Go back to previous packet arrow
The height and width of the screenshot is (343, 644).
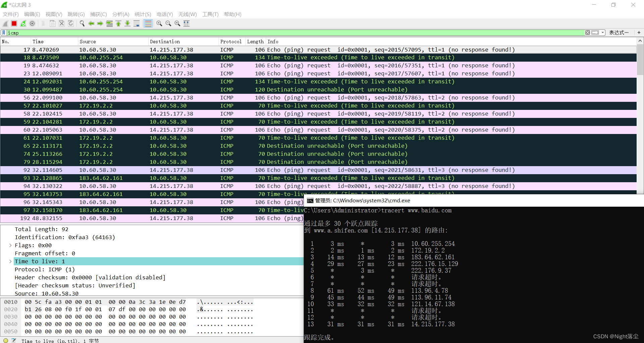91,23
